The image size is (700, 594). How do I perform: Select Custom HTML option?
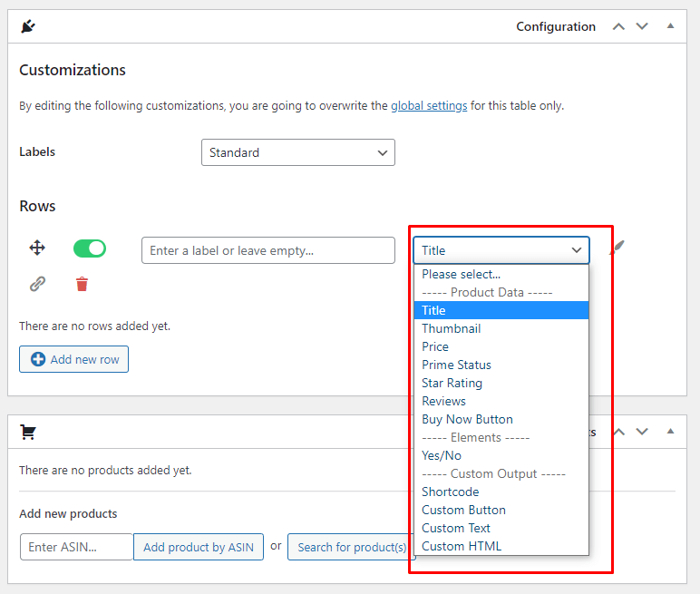coord(501,546)
